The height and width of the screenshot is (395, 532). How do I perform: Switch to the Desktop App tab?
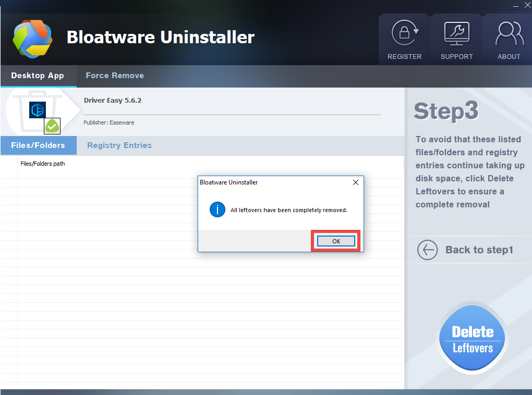click(x=38, y=76)
